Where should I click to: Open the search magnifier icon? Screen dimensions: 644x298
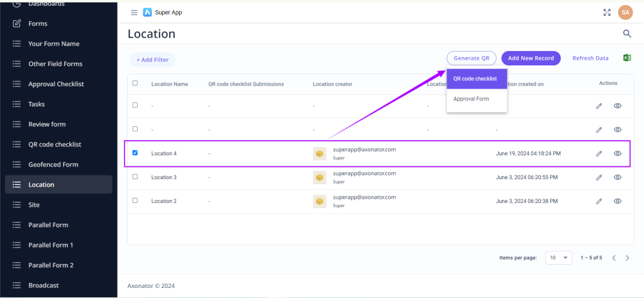[626, 34]
